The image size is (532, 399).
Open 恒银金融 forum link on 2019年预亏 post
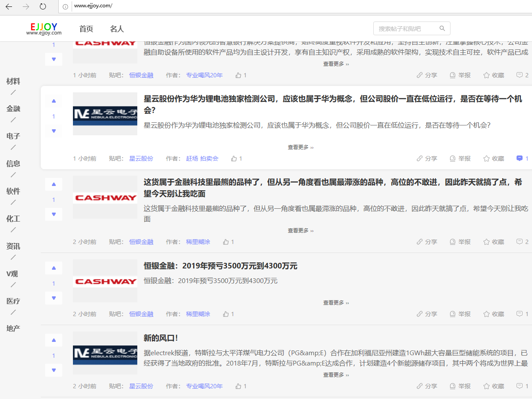click(x=141, y=314)
